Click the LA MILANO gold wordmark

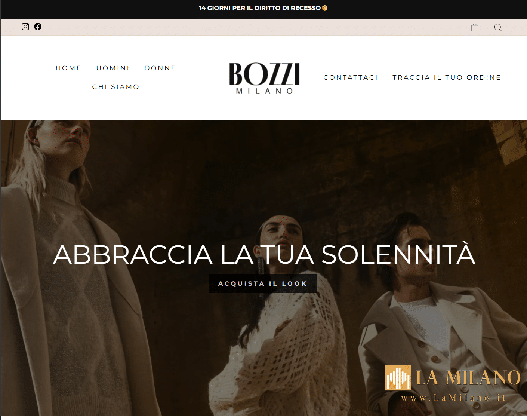[468, 378]
